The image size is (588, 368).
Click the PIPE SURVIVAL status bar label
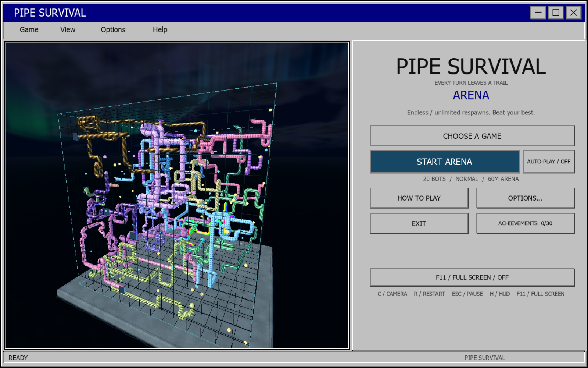[485, 358]
